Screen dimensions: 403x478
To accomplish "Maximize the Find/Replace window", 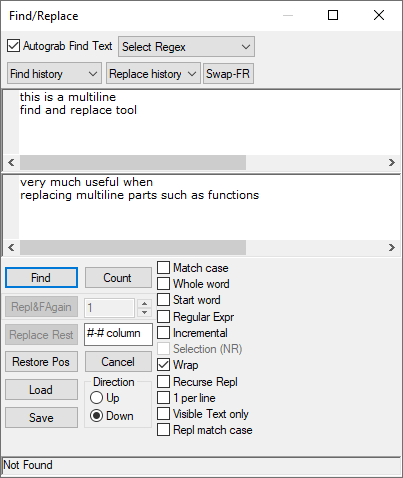I will [x=333, y=15].
